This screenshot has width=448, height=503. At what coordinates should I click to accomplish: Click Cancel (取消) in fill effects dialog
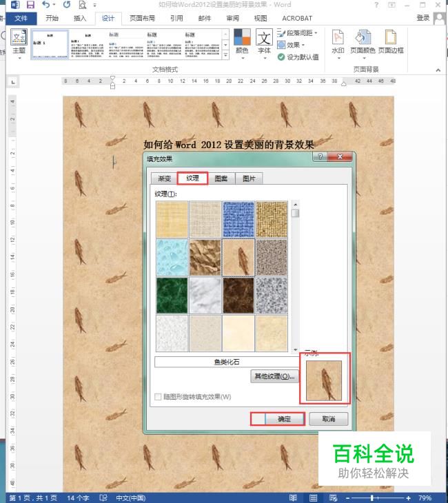(x=328, y=419)
